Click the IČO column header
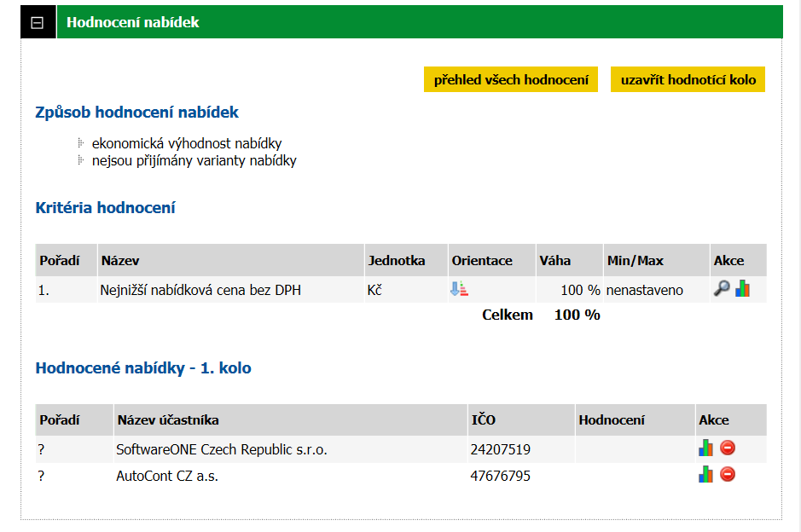Viewport: 801px width, 532px height. tap(483, 419)
